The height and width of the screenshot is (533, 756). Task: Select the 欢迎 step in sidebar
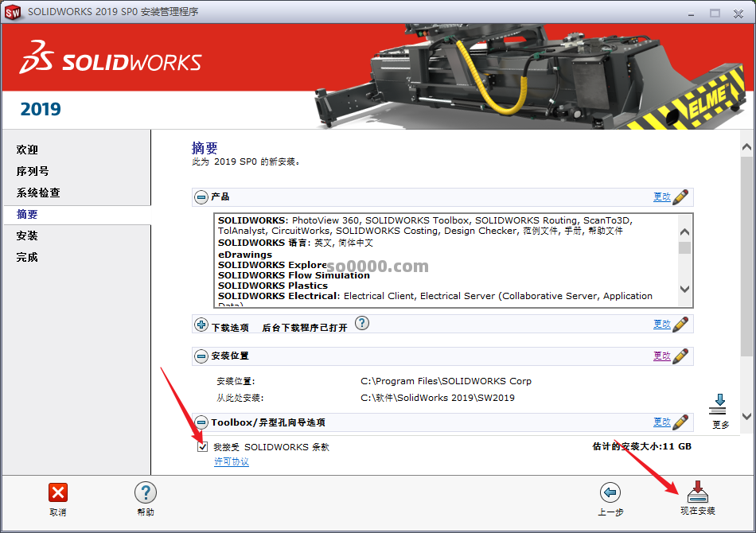point(27,150)
